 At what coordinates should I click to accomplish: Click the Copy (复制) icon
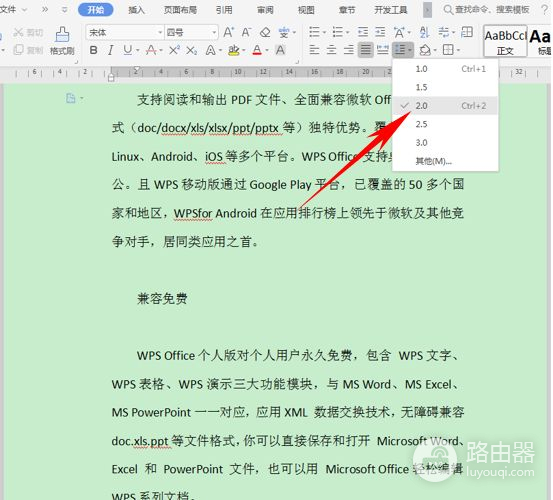[18, 50]
